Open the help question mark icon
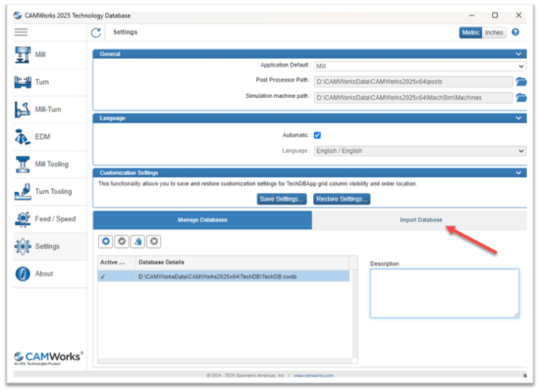 click(515, 32)
